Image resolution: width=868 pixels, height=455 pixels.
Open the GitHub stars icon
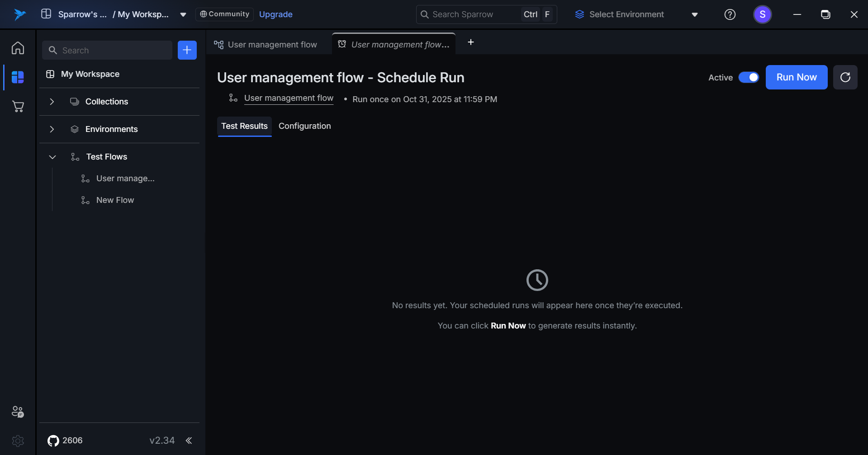[x=53, y=441]
